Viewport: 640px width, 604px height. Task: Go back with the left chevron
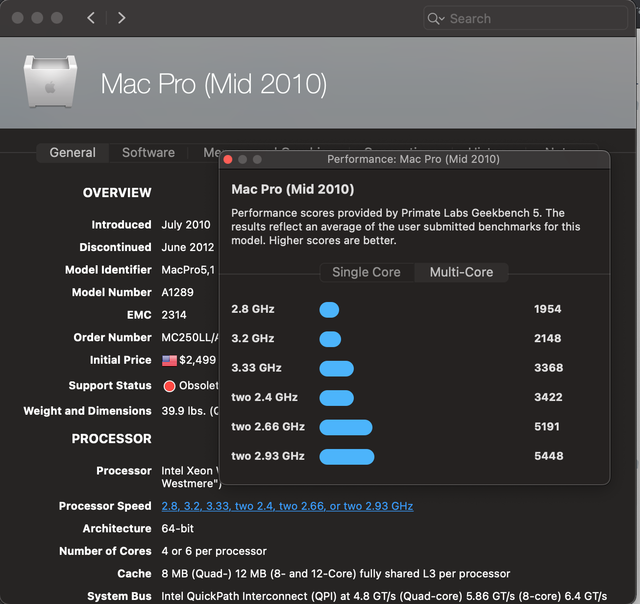(91, 18)
